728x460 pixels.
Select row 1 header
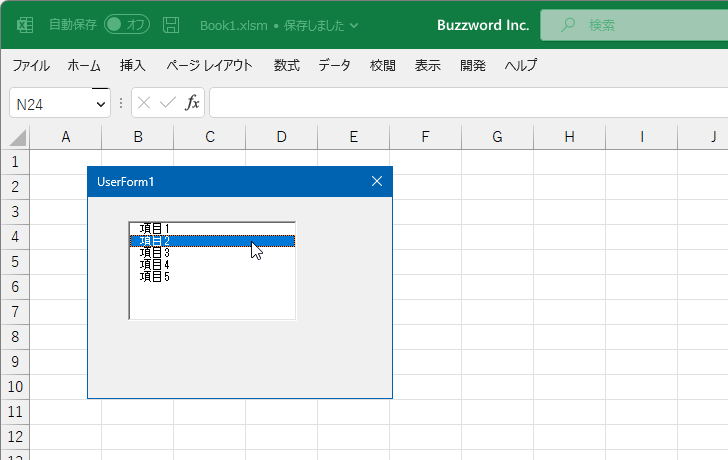pyautogui.click(x=15, y=162)
